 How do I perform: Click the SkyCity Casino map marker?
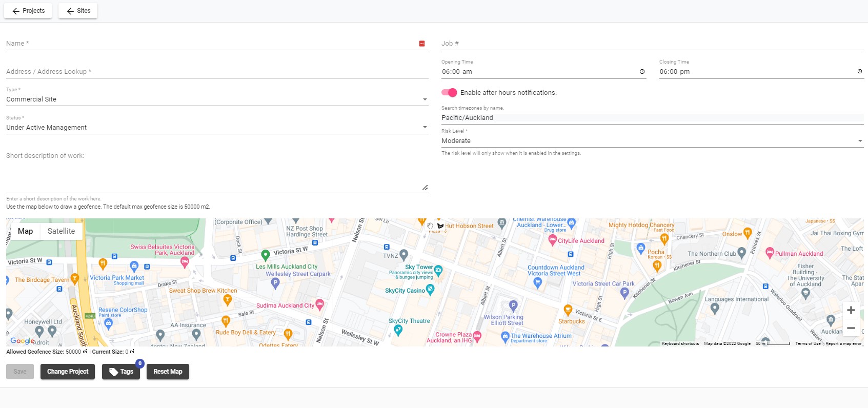(430, 290)
